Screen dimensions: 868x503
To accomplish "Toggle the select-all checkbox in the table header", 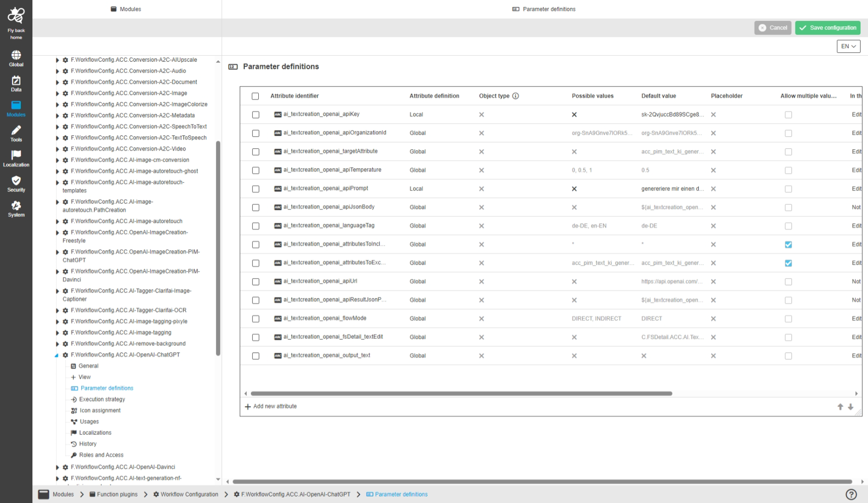I will 255,96.
